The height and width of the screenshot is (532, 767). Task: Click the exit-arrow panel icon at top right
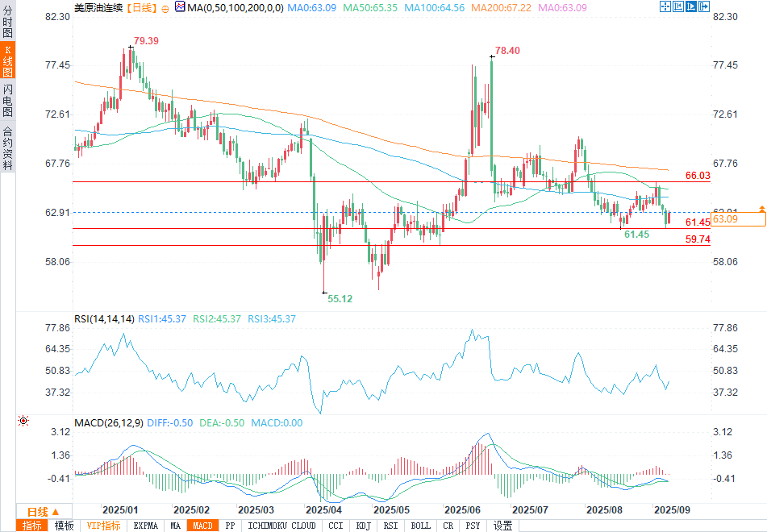704,6
